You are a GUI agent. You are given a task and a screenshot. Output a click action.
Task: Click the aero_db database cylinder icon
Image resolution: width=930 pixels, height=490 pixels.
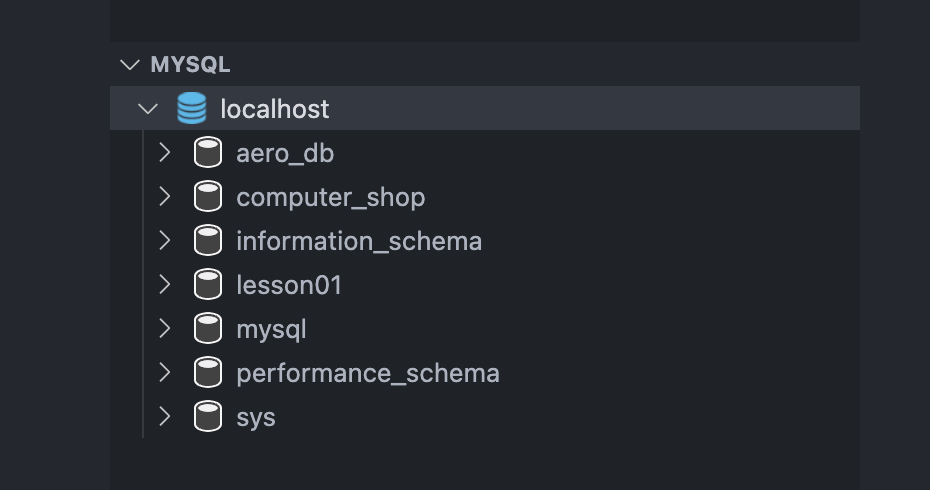click(x=207, y=153)
